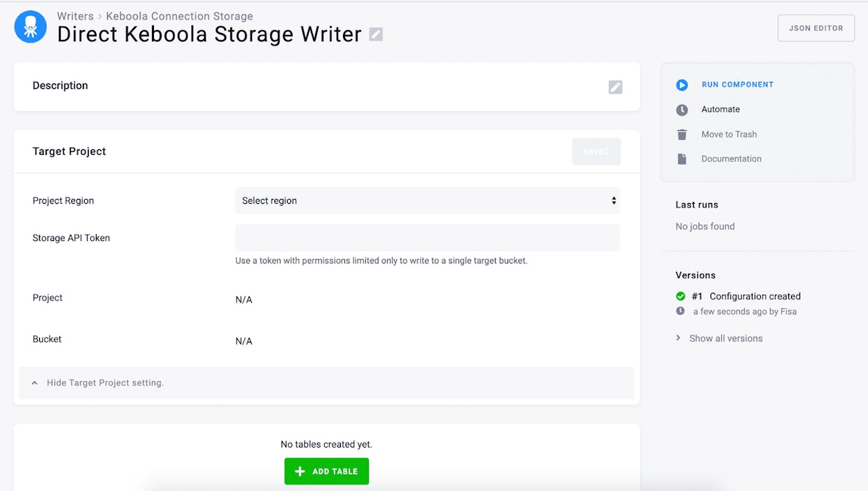Click the green check icon for version #1
Viewport: 868px width, 491px height.
(x=680, y=296)
